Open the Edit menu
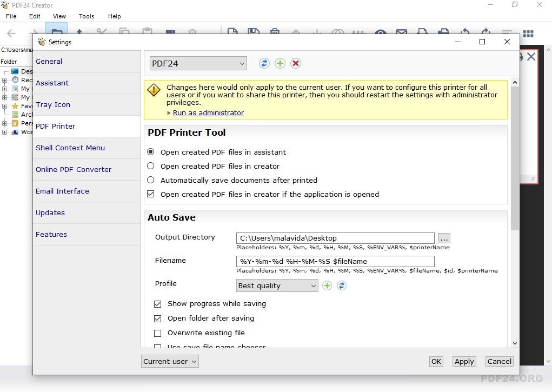Screen dimensions: 552x392 (x=35, y=16)
